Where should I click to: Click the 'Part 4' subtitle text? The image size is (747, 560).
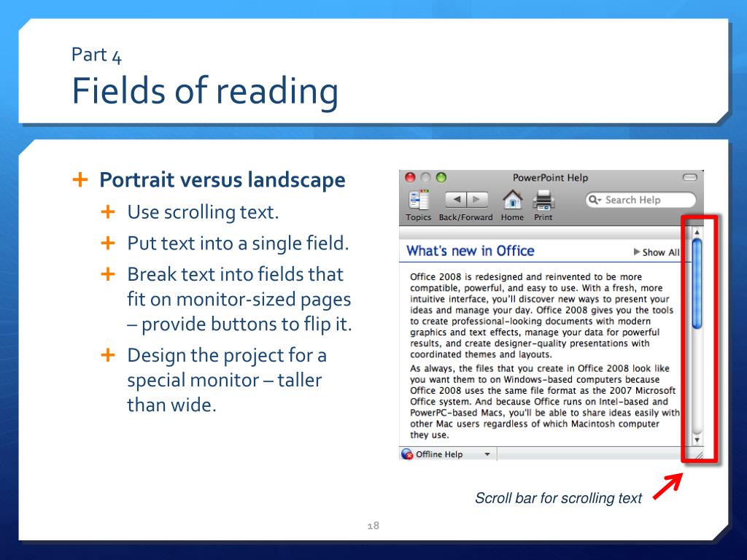click(x=97, y=55)
